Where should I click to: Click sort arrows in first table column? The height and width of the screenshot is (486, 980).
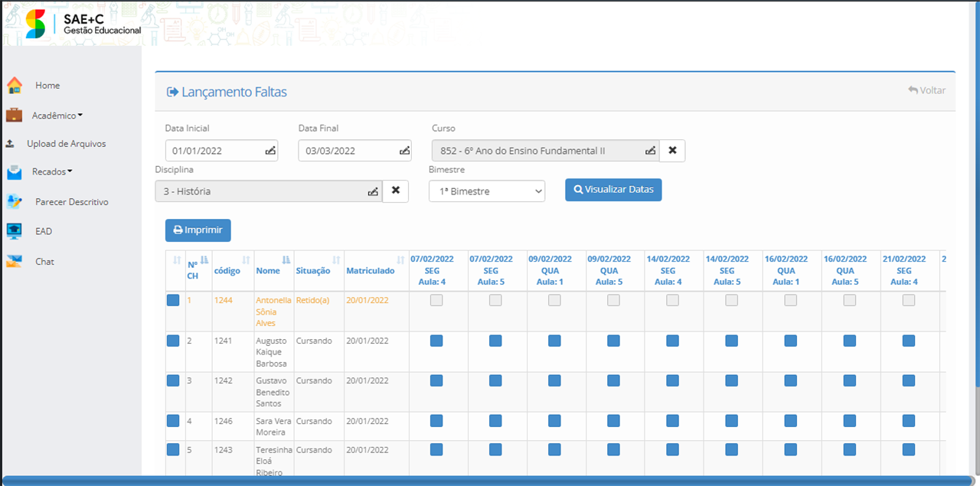click(177, 259)
